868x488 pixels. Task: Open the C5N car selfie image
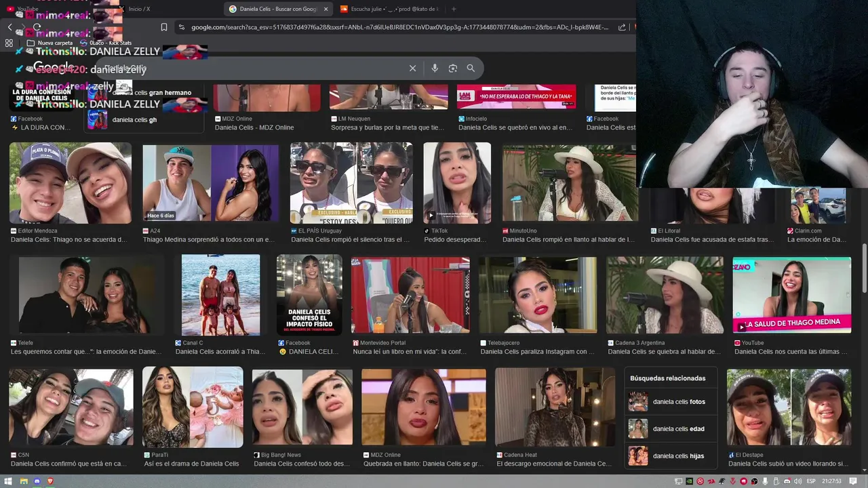coord(71,407)
